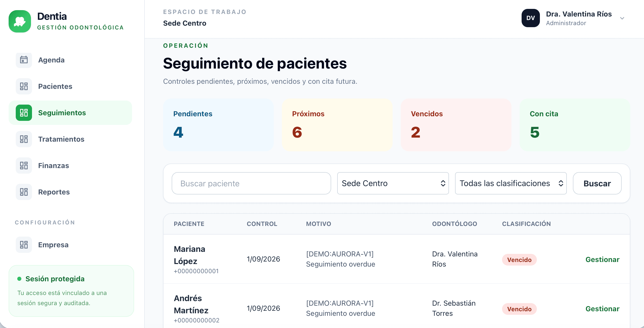Viewport: 644px width, 328px height.
Task: Select the Próximos summary card
Action: (x=337, y=125)
